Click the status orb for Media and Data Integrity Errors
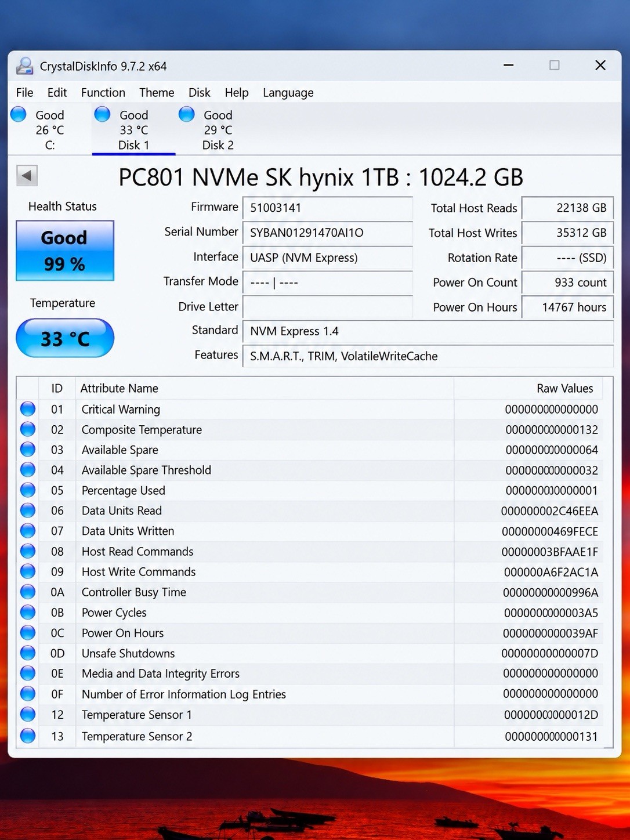Screen dimensions: 630x840 tap(28, 674)
